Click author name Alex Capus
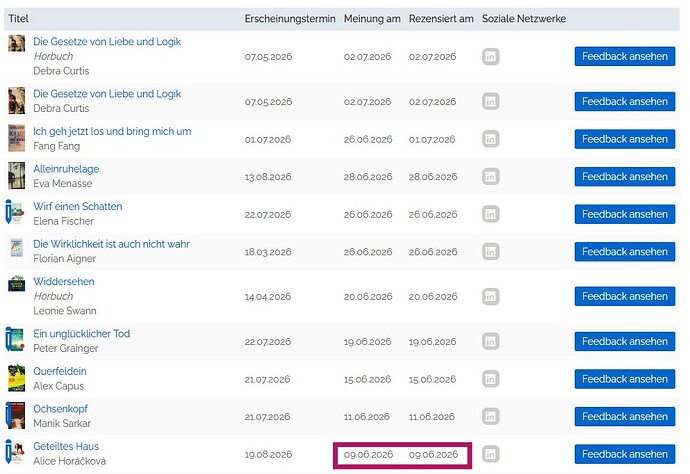690x474 pixels. [59, 386]
